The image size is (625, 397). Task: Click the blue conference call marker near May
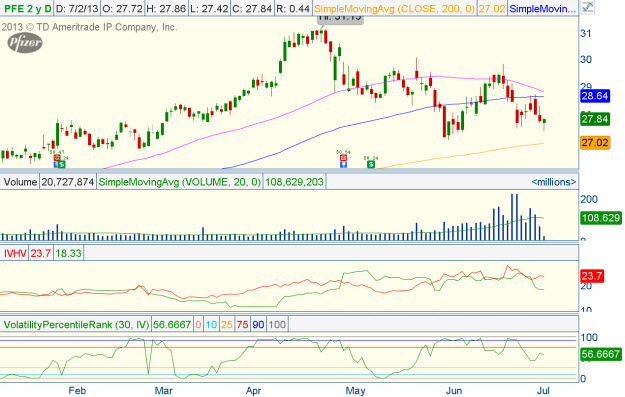(x=343, y=164)
